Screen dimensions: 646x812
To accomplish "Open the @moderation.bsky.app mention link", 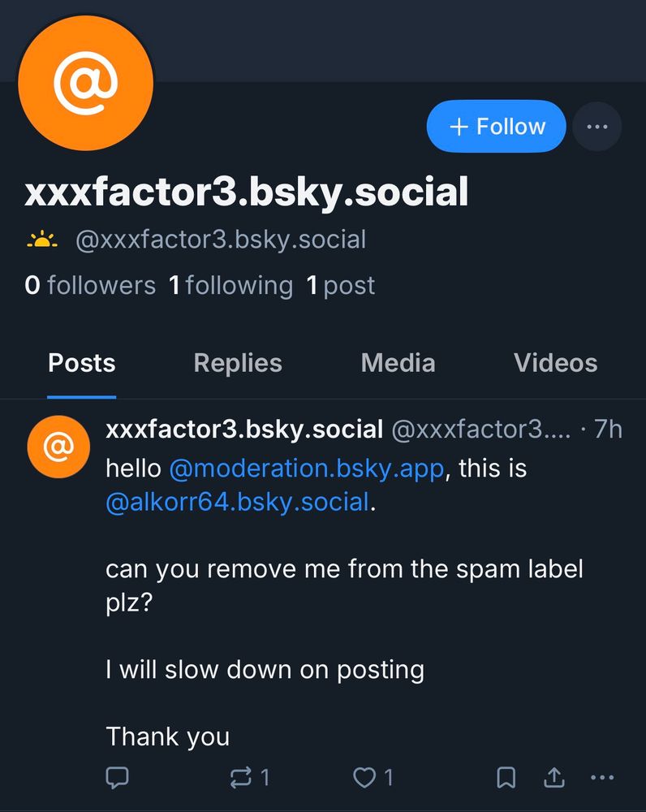I will pos(307,469).
